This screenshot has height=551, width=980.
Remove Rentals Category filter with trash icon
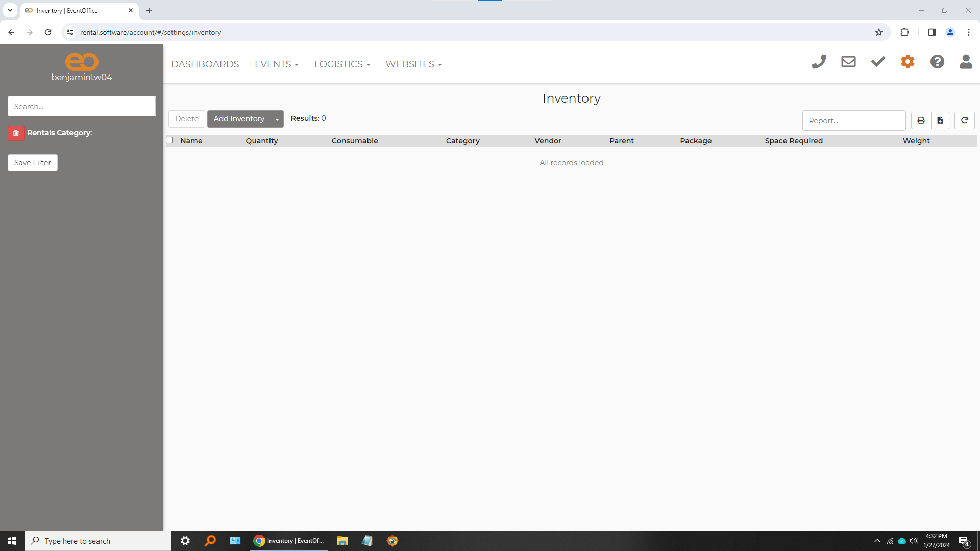[x=16, y=133]
